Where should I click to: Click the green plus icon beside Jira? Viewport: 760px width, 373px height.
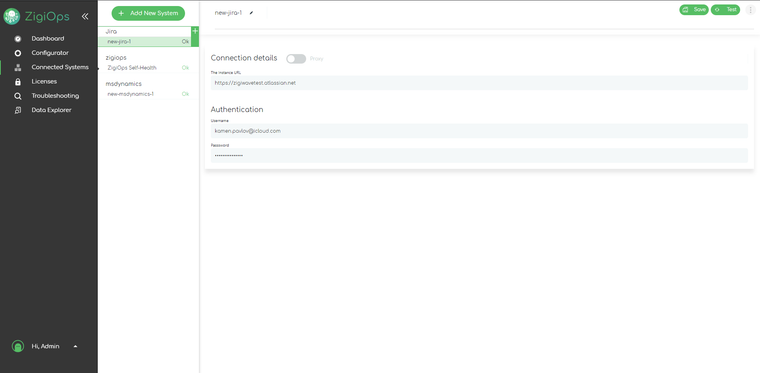pyautogui.click(x=195, y=31)
